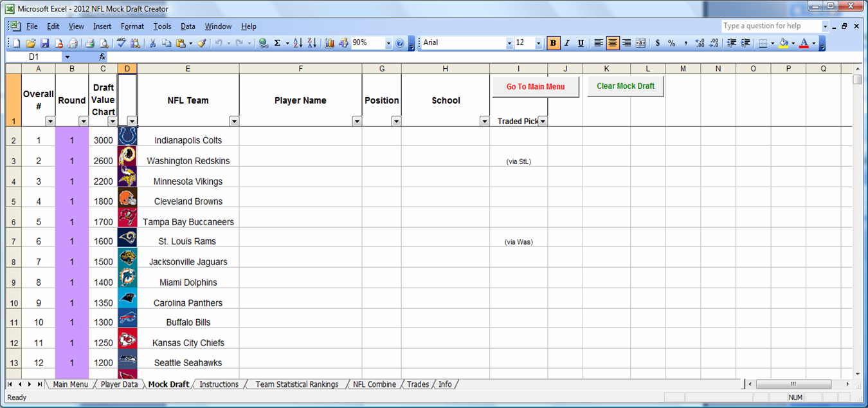
Task: Click the Paste clipboard icon
Action: [181, 43]
